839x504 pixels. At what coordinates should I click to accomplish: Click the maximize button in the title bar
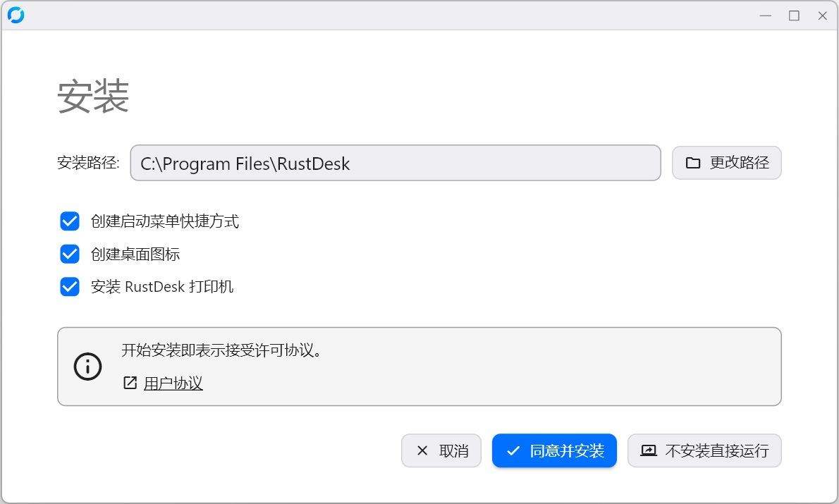793,15
